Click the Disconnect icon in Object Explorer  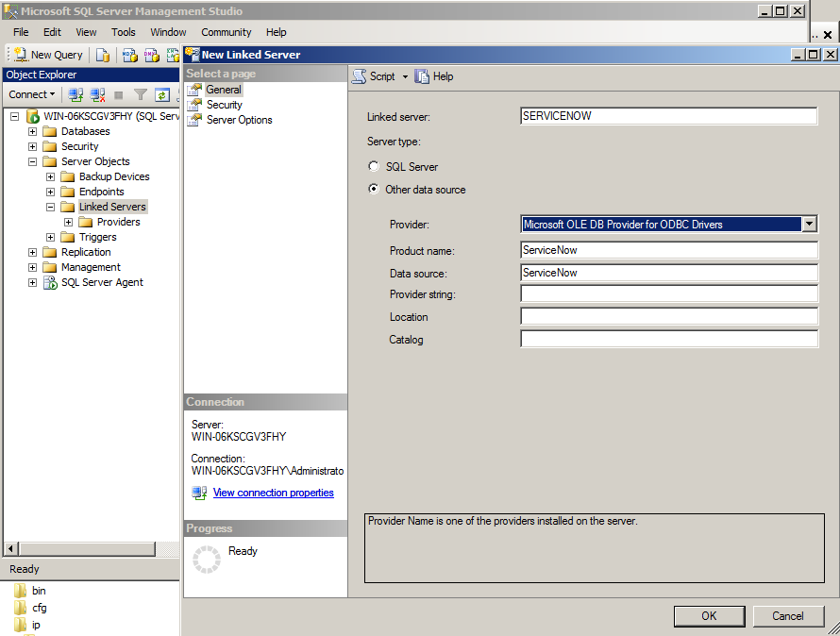point(97,95)
